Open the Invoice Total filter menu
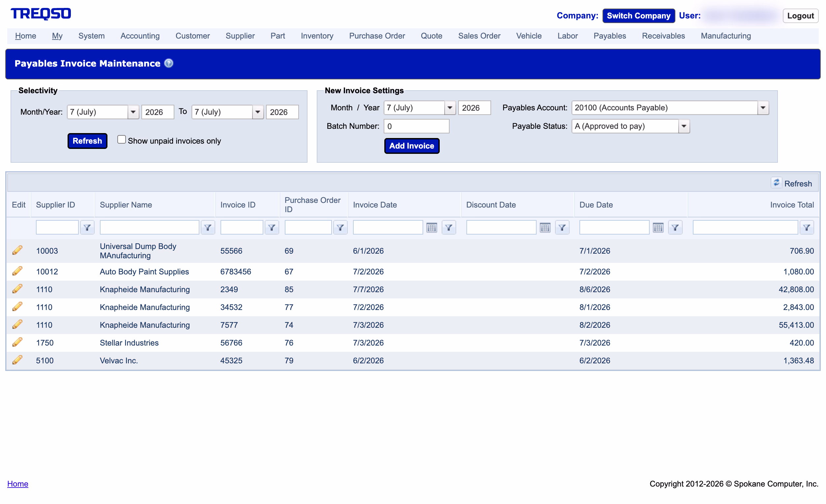Image resolution: width=826 pixels, height=504 pixels. point(807,228)
